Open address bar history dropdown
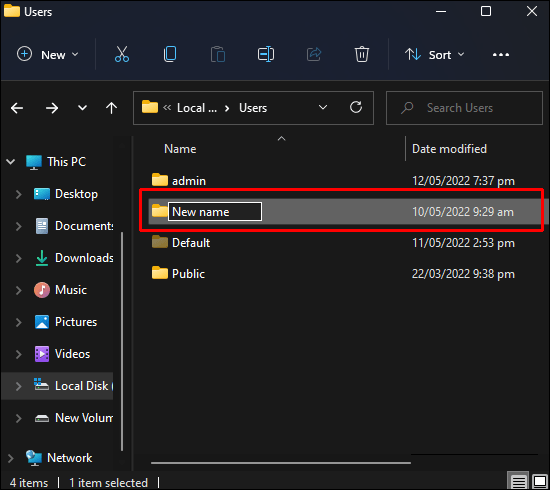 [x=323, y=107]
